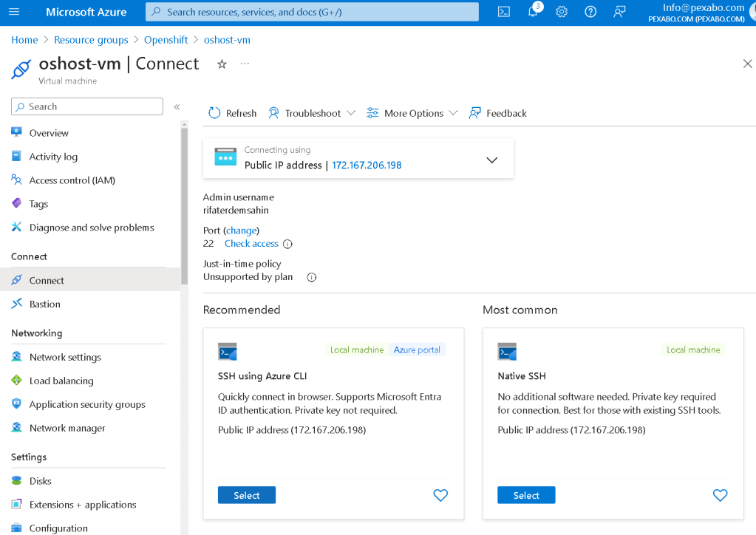Open the ellipsis more actions menu

245,64
